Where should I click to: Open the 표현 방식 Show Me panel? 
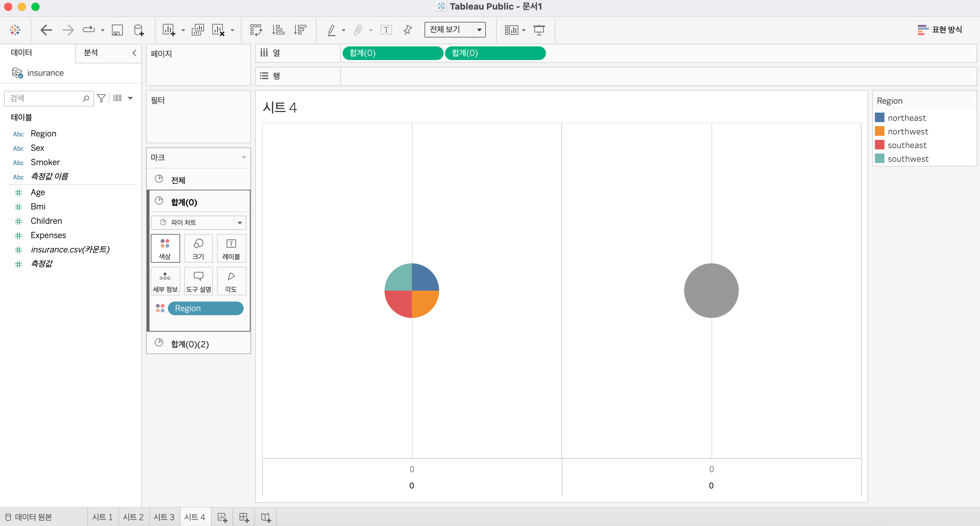coord(939,30)
